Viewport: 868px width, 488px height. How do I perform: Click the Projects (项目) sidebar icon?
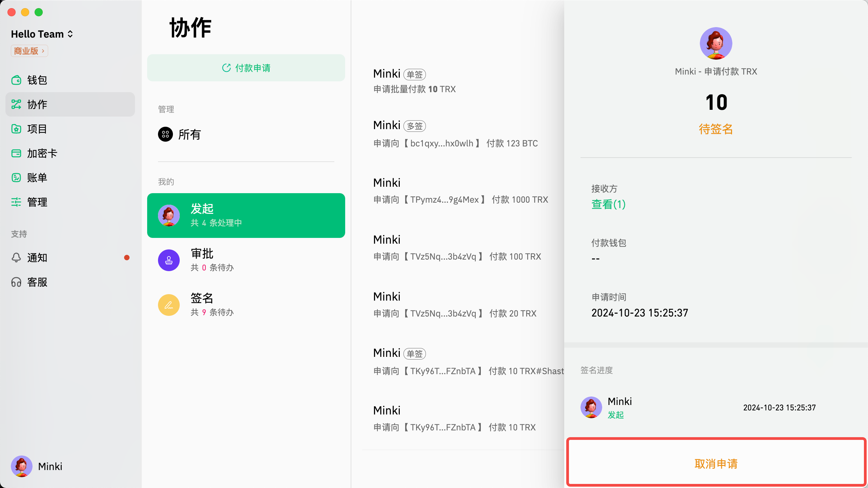coord(16,129)
